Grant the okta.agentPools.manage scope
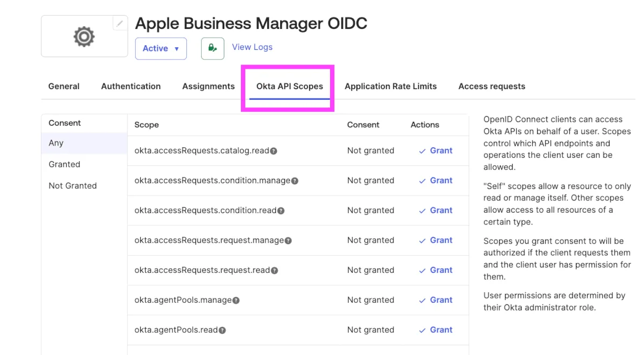 point(436,300)
